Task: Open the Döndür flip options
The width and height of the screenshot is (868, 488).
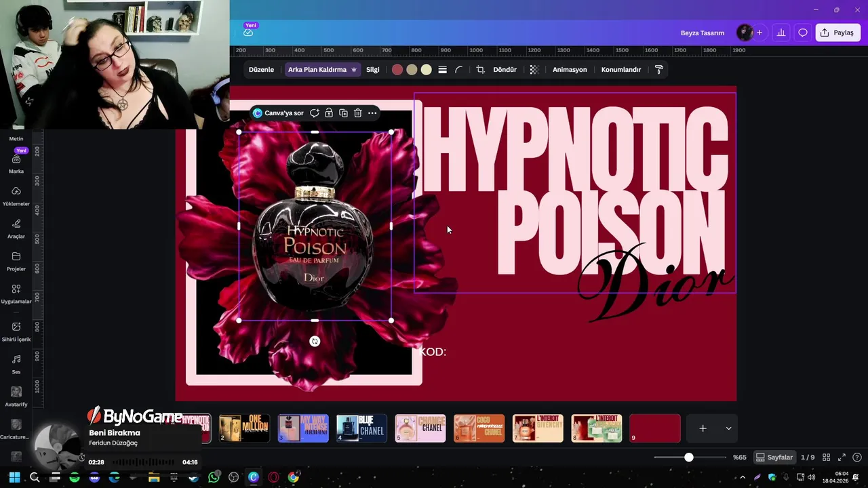Action: [x=505, y=70]
